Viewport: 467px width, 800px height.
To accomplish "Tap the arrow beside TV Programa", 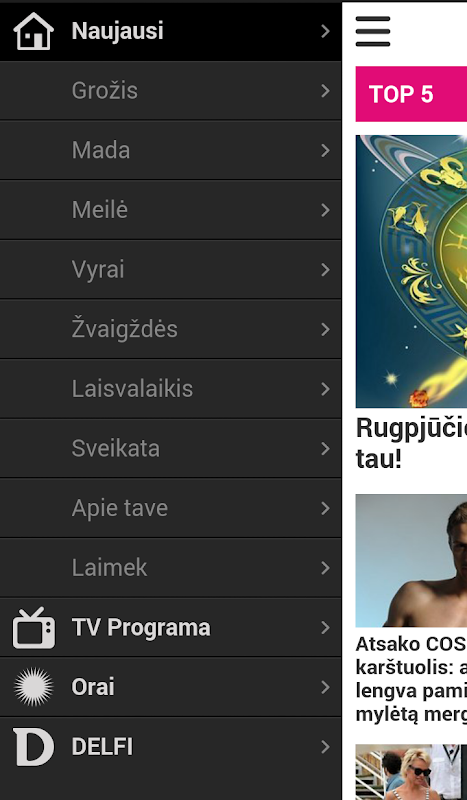I will tap(325, 628).
